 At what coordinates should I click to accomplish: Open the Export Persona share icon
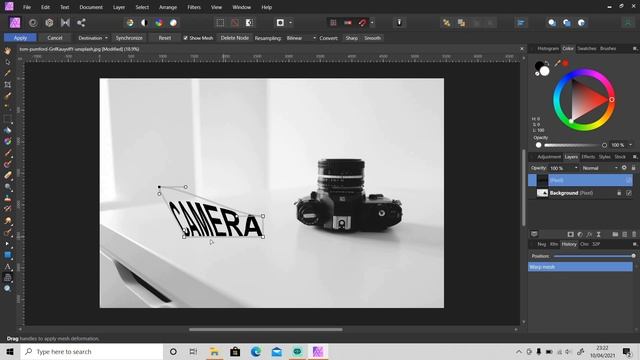(81, 23)
